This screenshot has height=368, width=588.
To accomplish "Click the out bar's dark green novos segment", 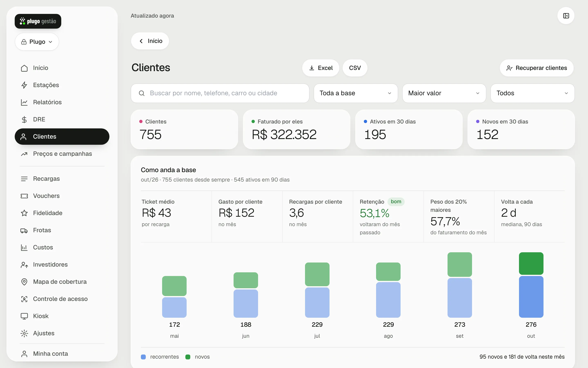I will coord(531,264).
